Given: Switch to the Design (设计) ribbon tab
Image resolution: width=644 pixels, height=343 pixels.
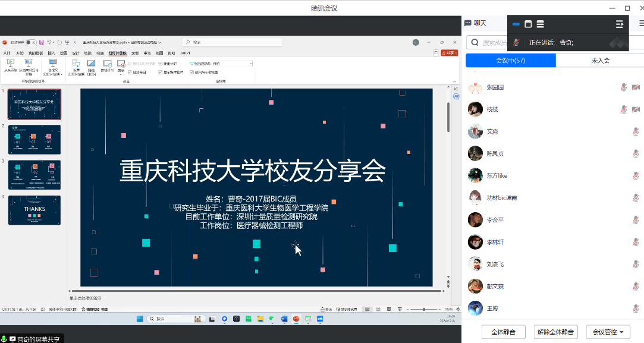Looking at the screenshot, I should click(76, 53).
